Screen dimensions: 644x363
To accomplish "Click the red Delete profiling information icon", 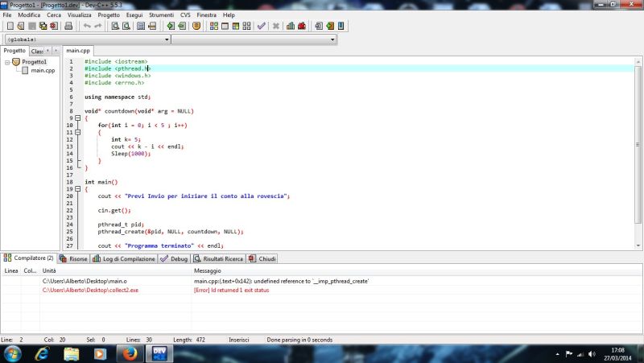I will click(x=302, y=26).
